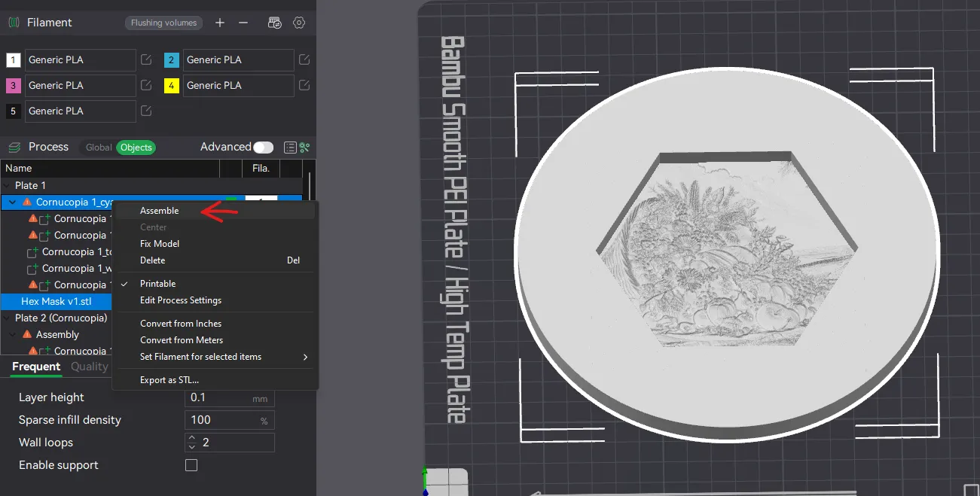Collapse Cornucopia 1_cy object node
The width and height of the screenshot is (980, 496).
[x=13, y=202]
